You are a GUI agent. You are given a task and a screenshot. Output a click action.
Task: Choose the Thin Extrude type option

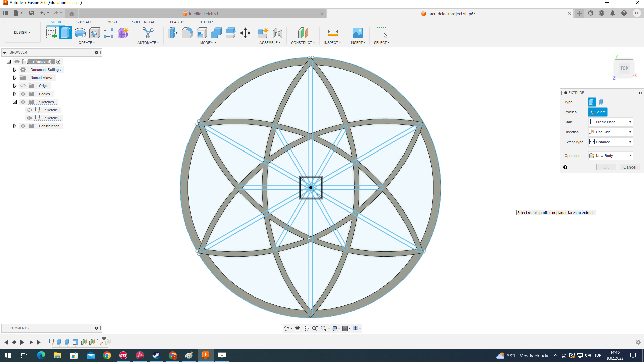pos(602,102)
